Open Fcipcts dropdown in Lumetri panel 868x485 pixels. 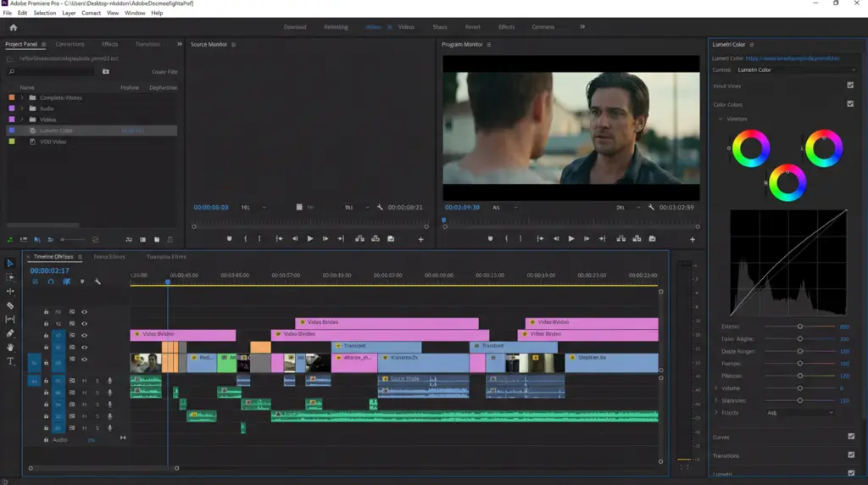[800, 412]
